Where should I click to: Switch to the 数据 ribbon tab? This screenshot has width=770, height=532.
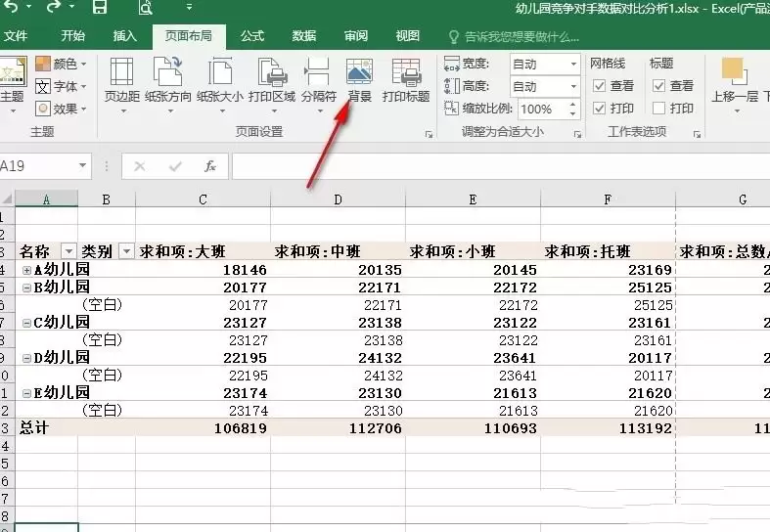pyautogui.click(x=304, y=36)
